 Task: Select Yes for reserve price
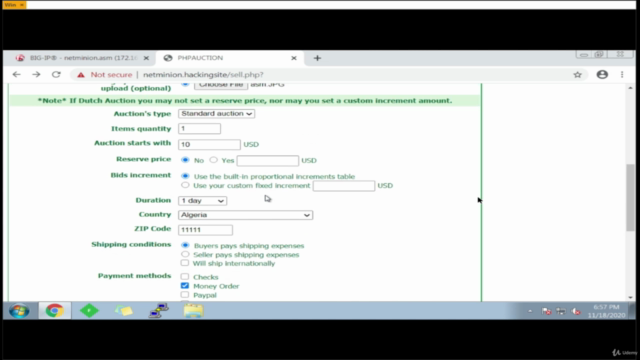(213, 160)
